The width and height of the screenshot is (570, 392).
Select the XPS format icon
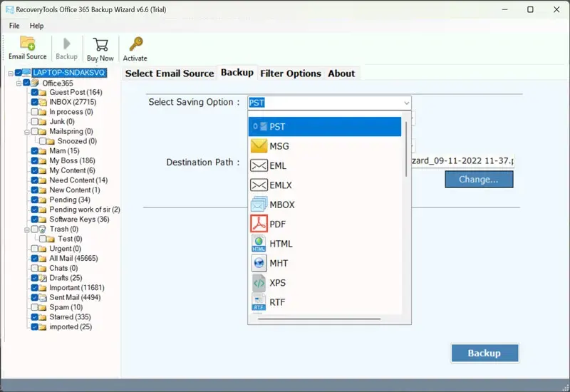pos(259,283)
